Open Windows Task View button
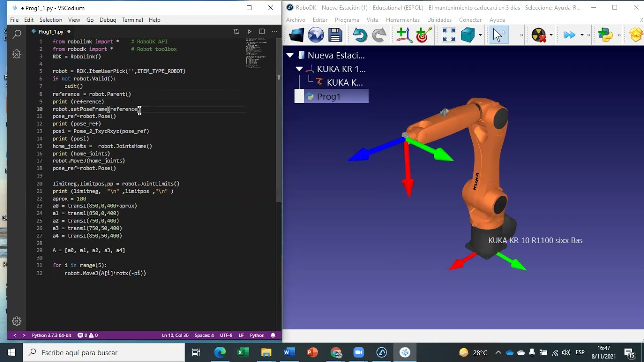644x362 pixels. (196, 352)
